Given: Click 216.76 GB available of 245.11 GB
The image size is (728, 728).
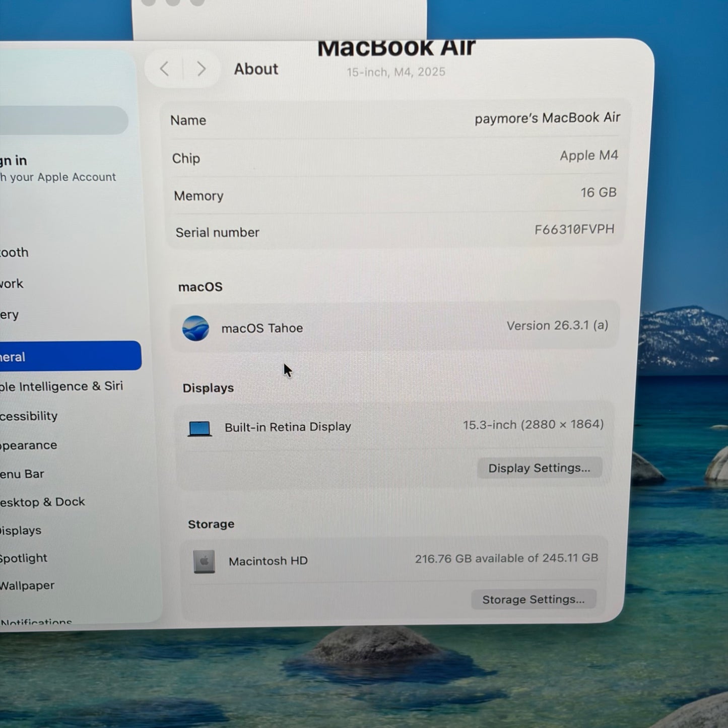Looking at the screenshot, I should [506, 558].
